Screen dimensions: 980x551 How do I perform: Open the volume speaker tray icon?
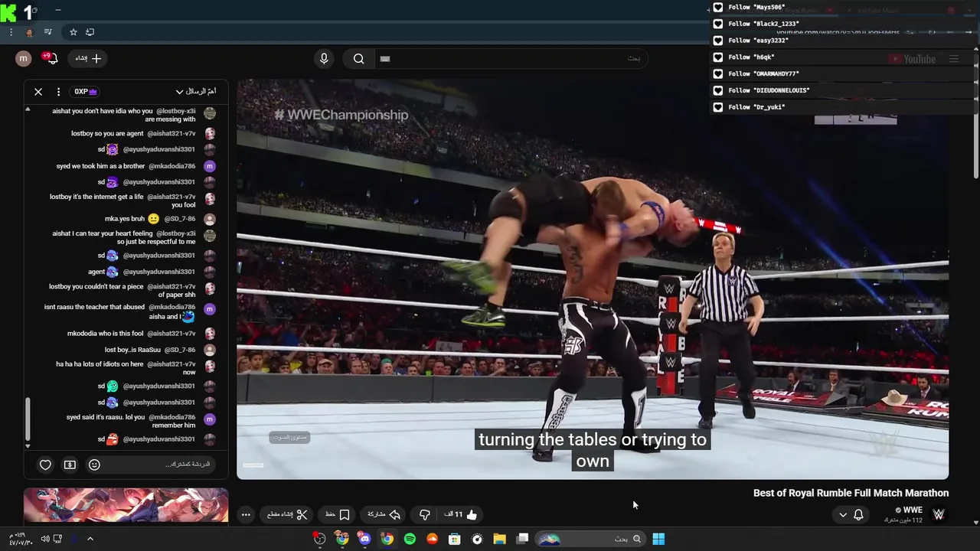(45, 539)
